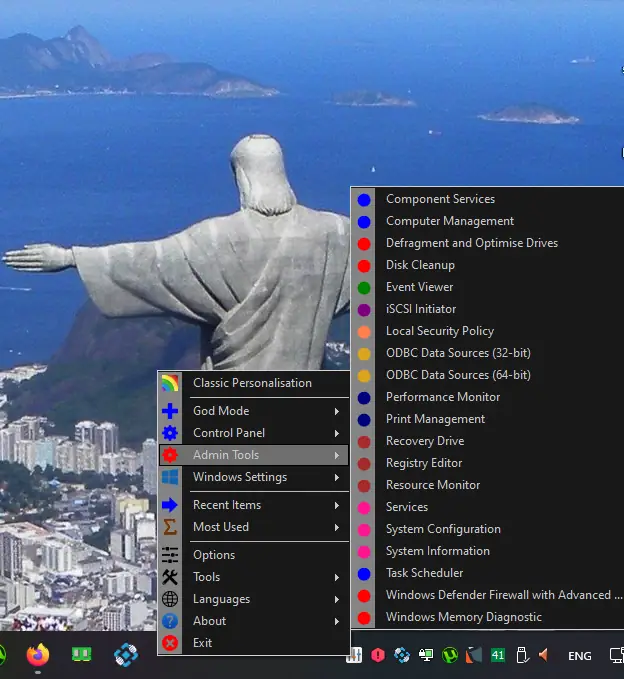Click the red gear Admin Tools icon
Viewport: 624px width, 679px height.
pyautogui.click(x=170, y=455)
